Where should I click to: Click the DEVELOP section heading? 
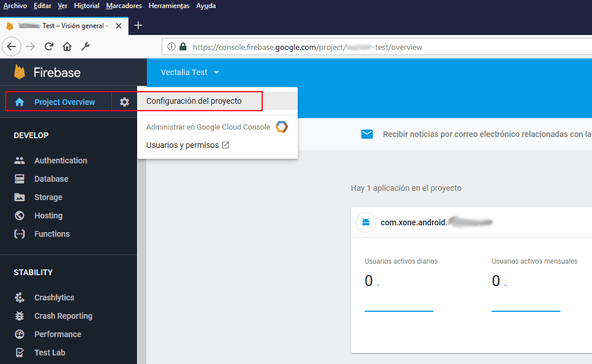coord(32,135)
